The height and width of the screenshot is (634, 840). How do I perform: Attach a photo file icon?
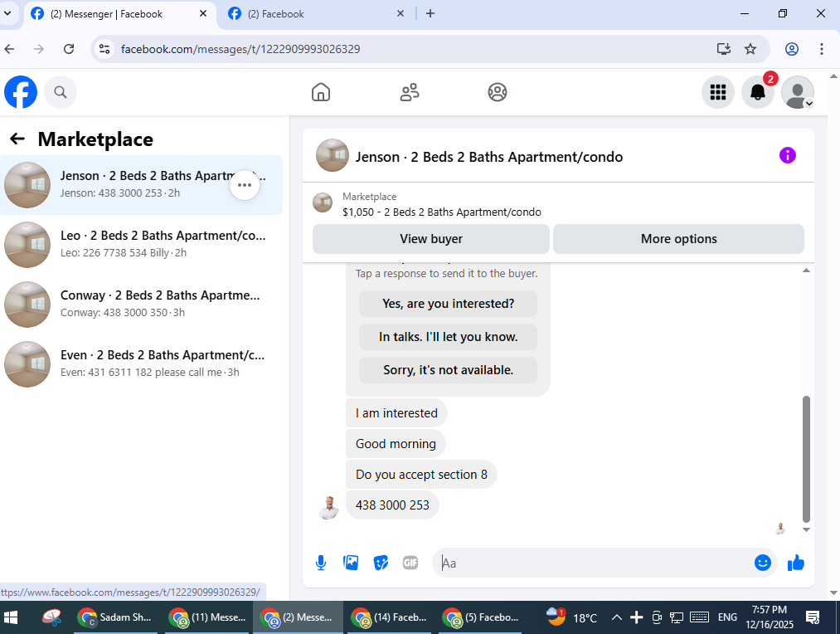tap(351, 563)
